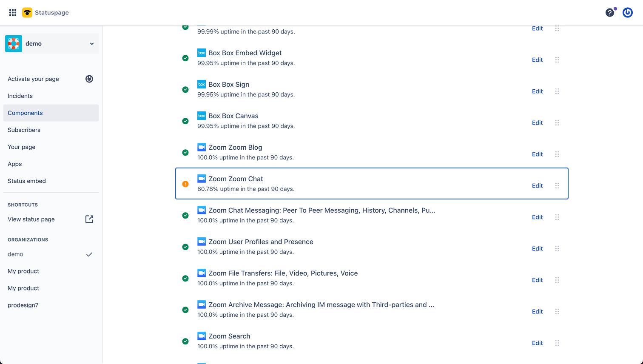
Task: Grab the drag handle for Box Box Sign
Action: (x=557, y=91)
